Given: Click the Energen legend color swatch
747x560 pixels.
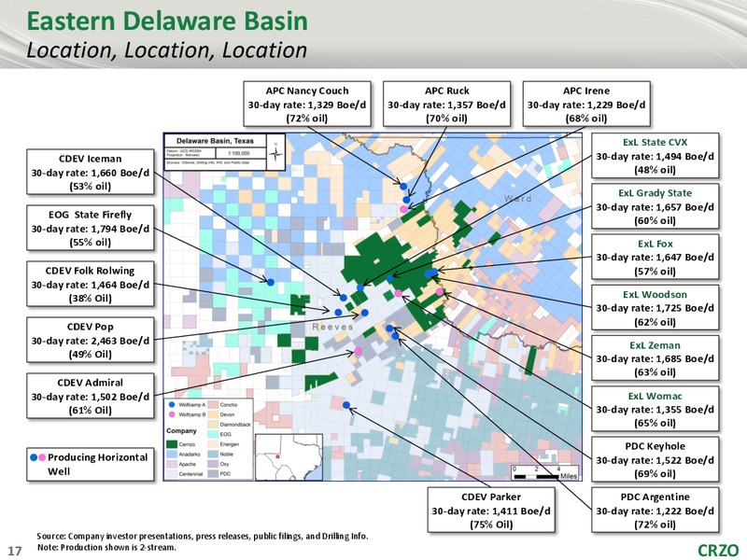Looking at the screenshot, I should [x=213, y=444].
